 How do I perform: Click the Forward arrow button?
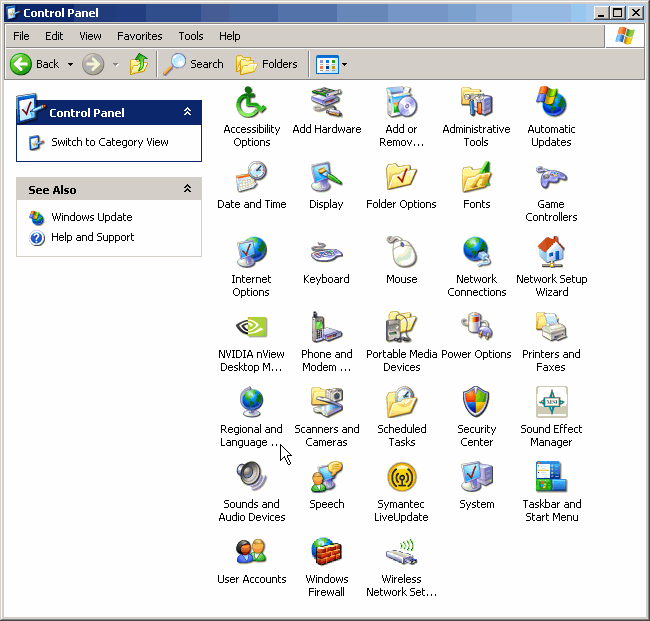93,64
